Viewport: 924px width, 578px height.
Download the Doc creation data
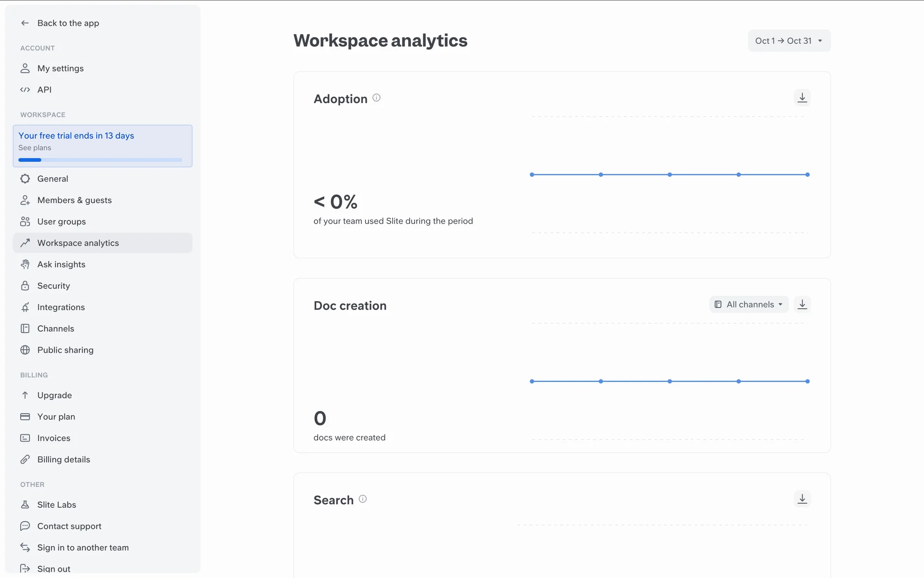pyautogui.click(x=802, y=304)
